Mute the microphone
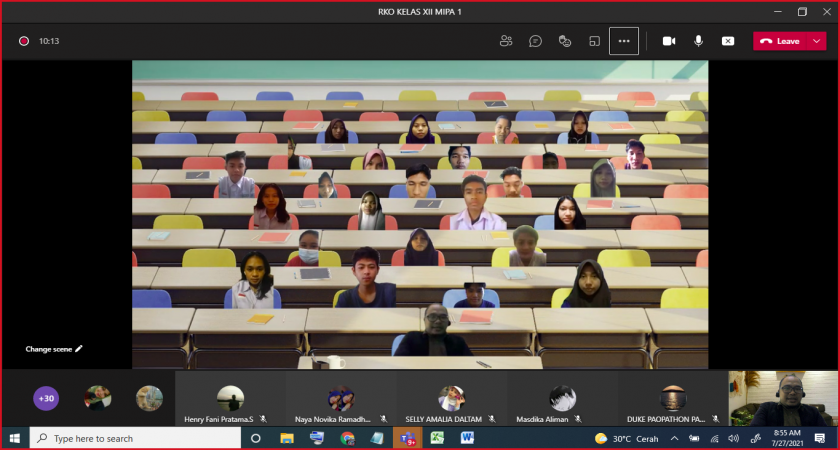Screen dimensions: 840x450 pos(698,41)
